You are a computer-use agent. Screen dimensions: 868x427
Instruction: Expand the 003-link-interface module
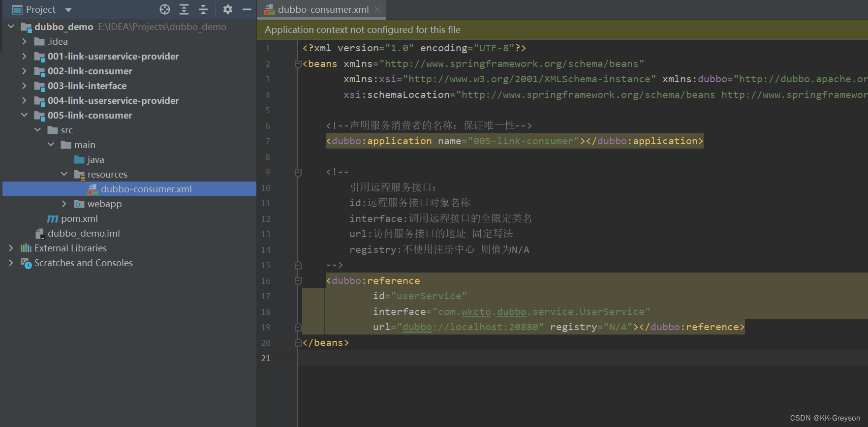[24, 86]
